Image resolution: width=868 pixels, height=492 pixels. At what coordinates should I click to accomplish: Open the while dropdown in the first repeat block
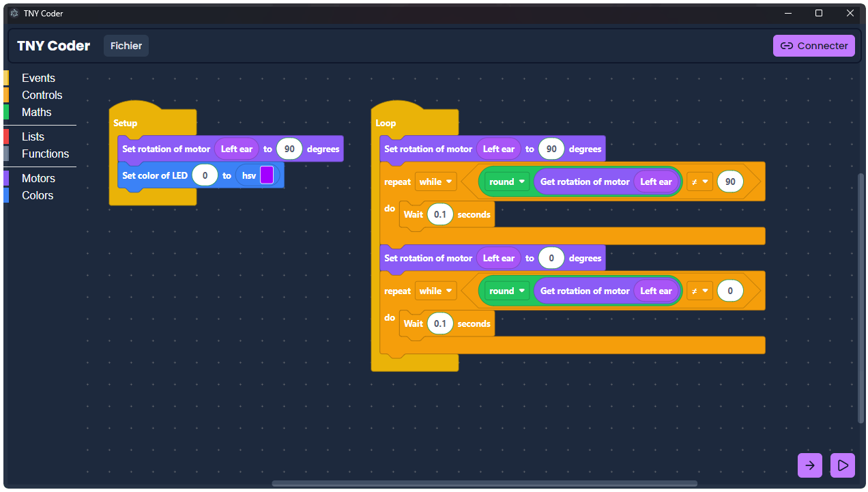click(x=435, y=182)
